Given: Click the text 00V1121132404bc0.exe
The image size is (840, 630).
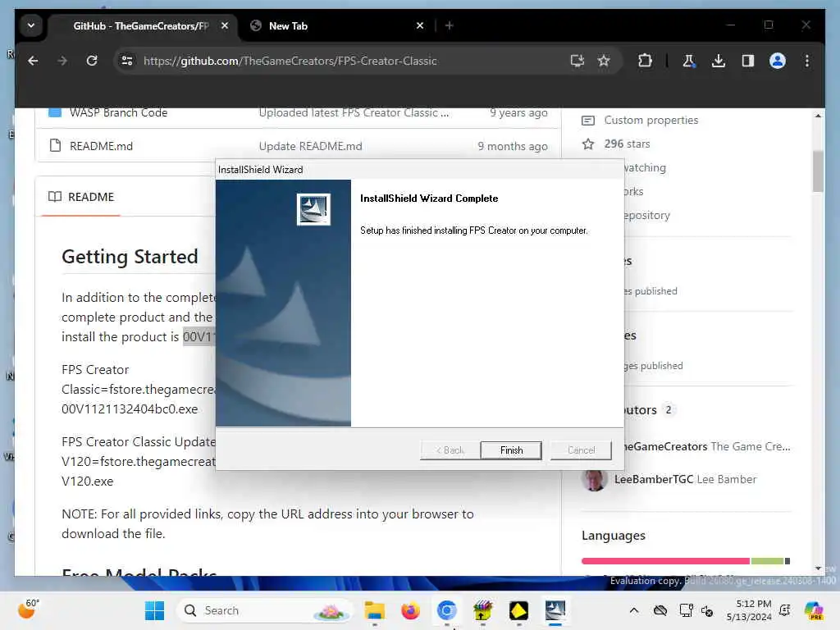Looking at the screenshot, I should click(x=130, y=409).
